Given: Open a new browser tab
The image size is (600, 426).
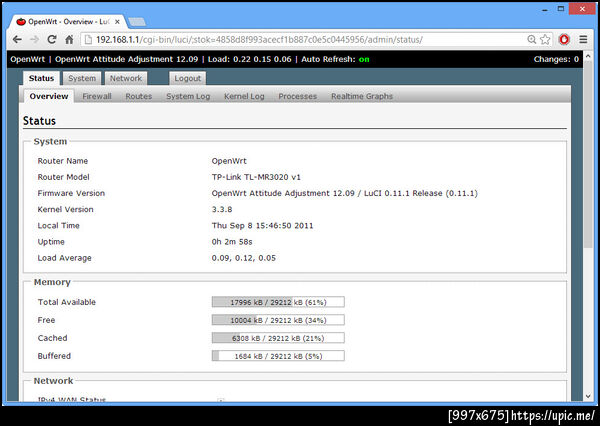Looking at the screenshot, I should tap(137, 22).
